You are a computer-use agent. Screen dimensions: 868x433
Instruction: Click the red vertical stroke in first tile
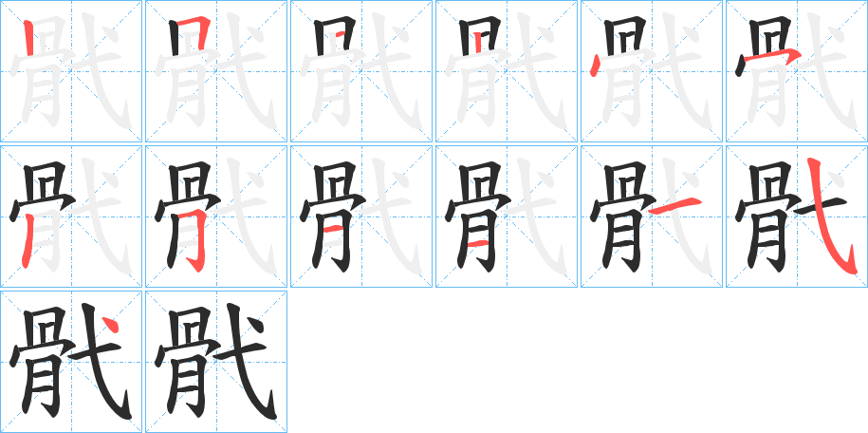click(x=29, y=38)
